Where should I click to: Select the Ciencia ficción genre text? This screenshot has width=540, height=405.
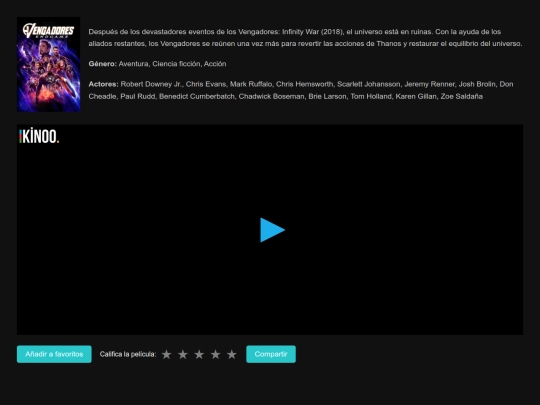click(x=176, y=64)
